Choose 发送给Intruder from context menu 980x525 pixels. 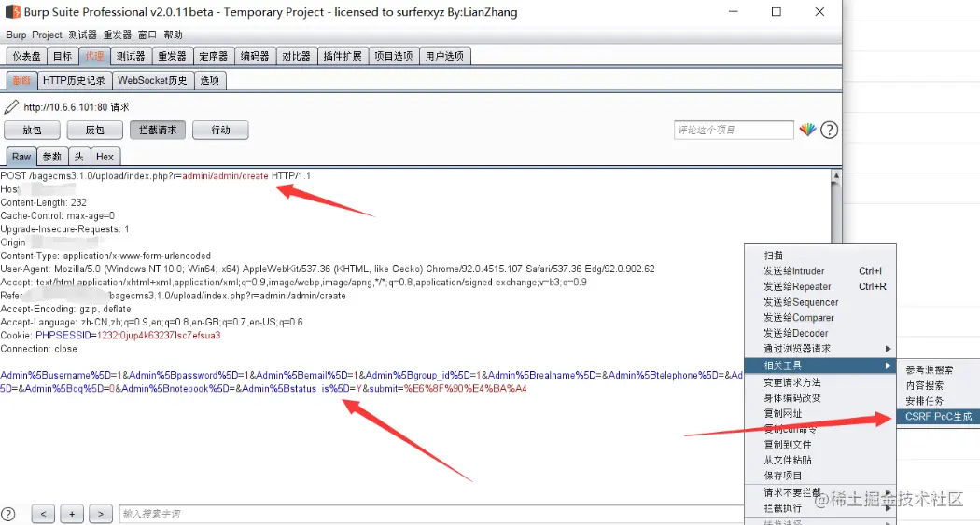coord(820,271)
